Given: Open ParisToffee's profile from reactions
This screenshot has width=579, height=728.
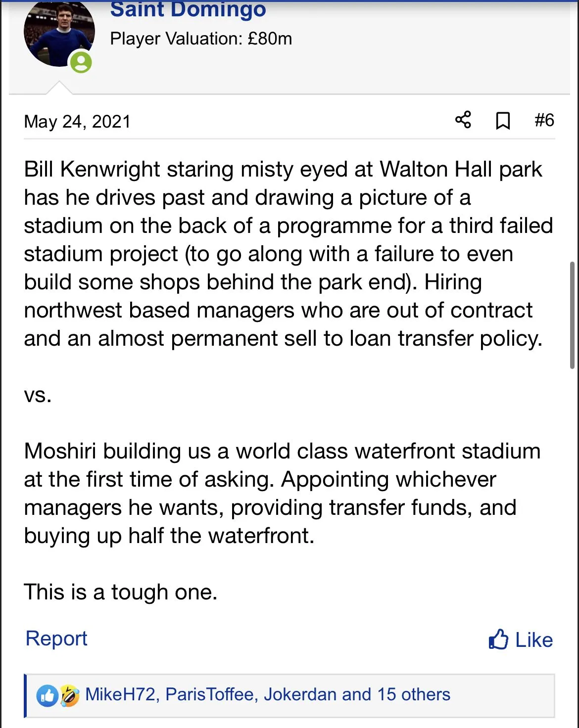Looking at the screenshot, I should pos(210,694).
